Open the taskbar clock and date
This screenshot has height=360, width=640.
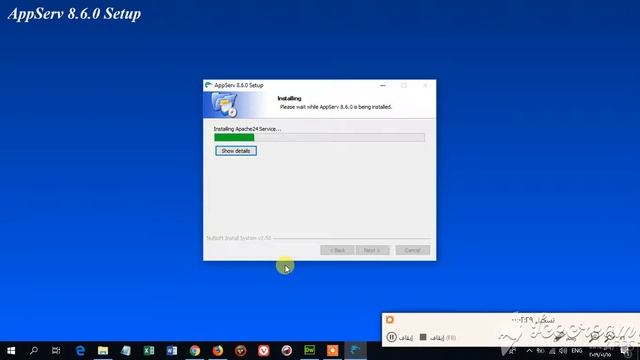(x=600, y=351)
